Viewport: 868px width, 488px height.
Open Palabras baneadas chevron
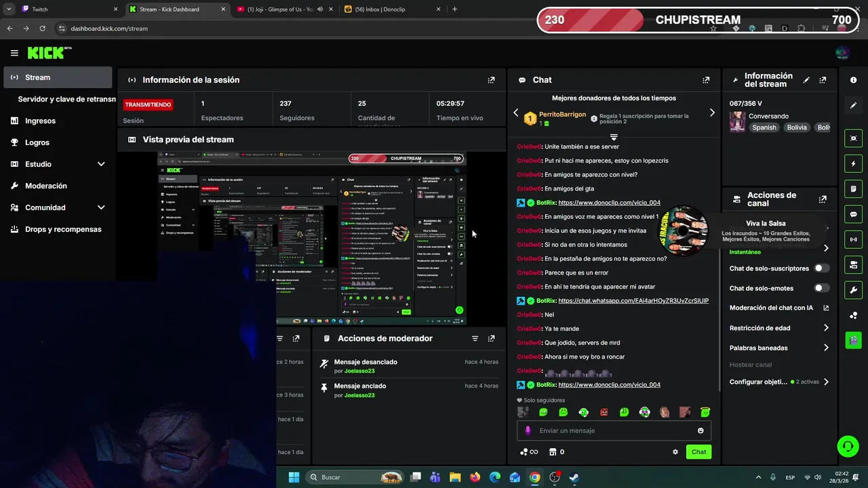[x=826, y=348]
